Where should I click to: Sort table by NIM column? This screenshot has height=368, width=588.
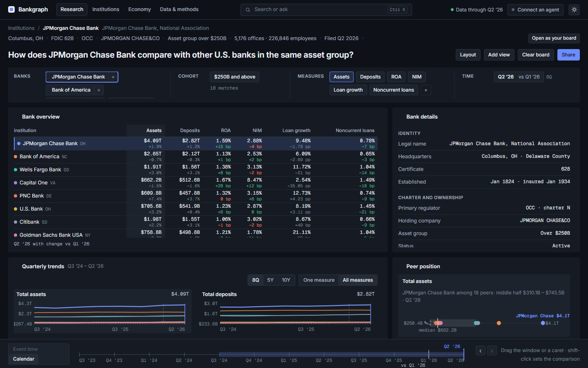(257, 130)
